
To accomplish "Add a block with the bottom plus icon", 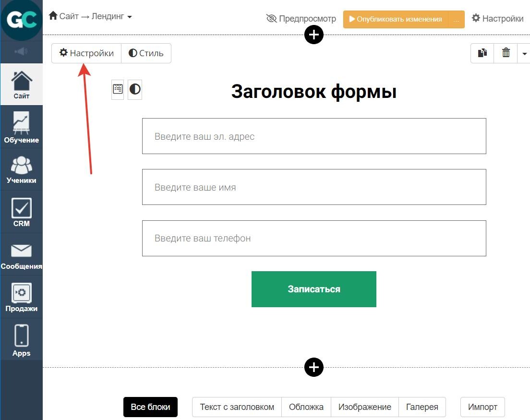I will point(313,367).
